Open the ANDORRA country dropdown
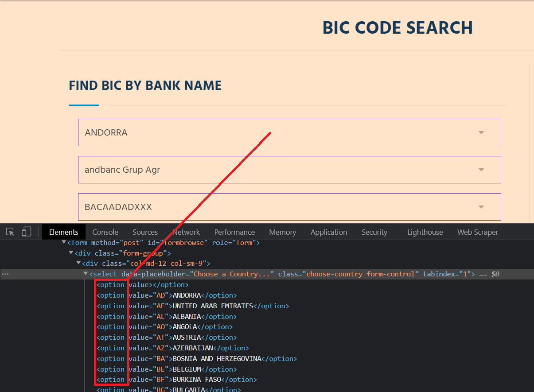 coord(289,132)
